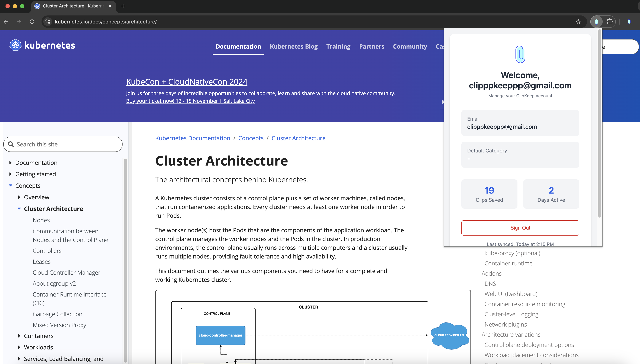Screen dimensions: 640x364
Task: Expand the Containers tree item
Action: 19,336
